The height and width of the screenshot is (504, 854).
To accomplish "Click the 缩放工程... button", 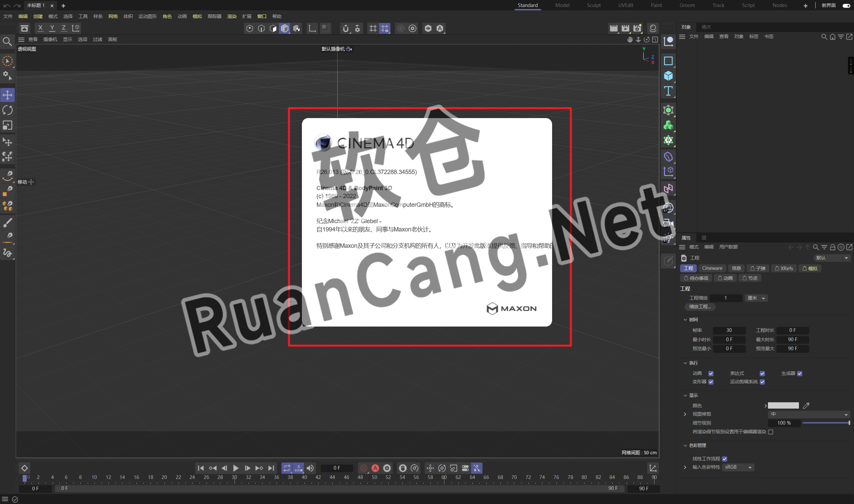I will [700, 307].
